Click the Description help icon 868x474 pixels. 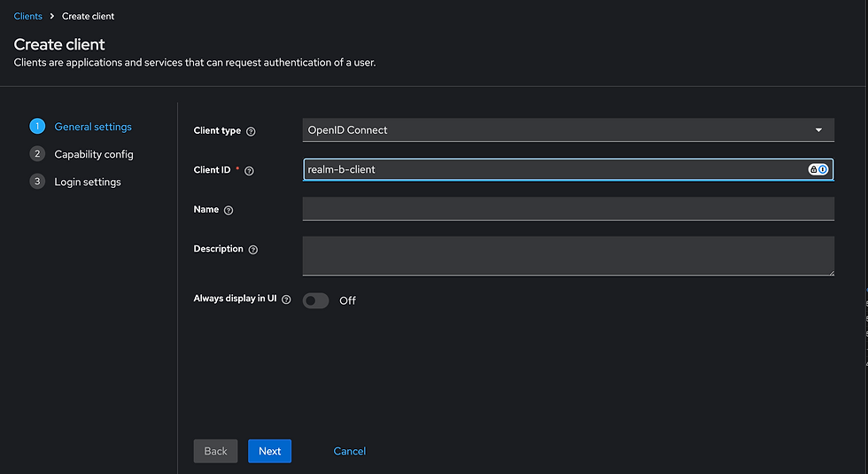click(253, 250)
